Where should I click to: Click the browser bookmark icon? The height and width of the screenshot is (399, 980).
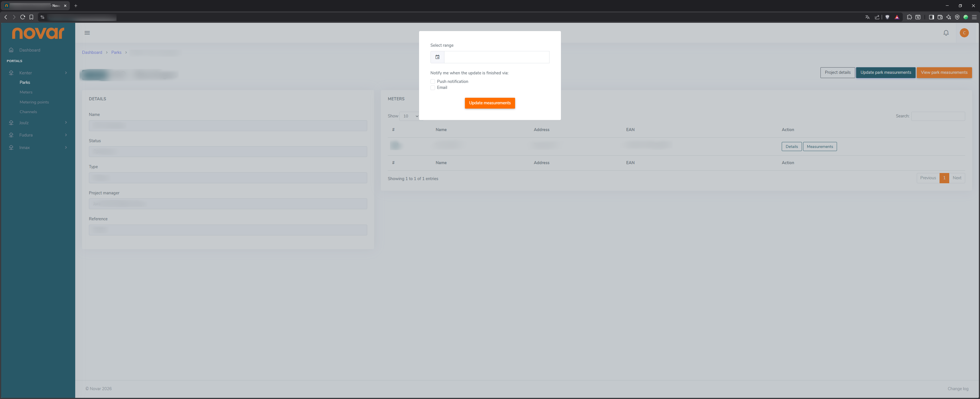click(31, 17)
